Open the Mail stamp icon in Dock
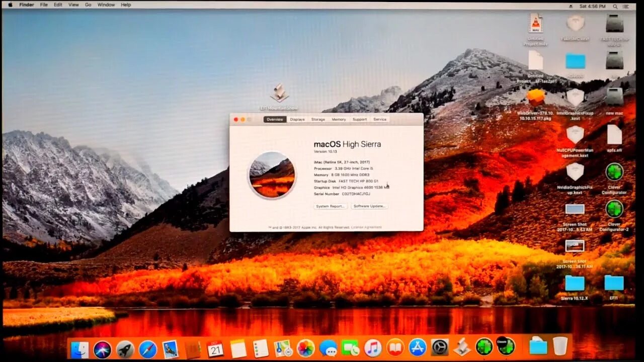This screenshot has width=644, height=362. (x=170, y=348)
